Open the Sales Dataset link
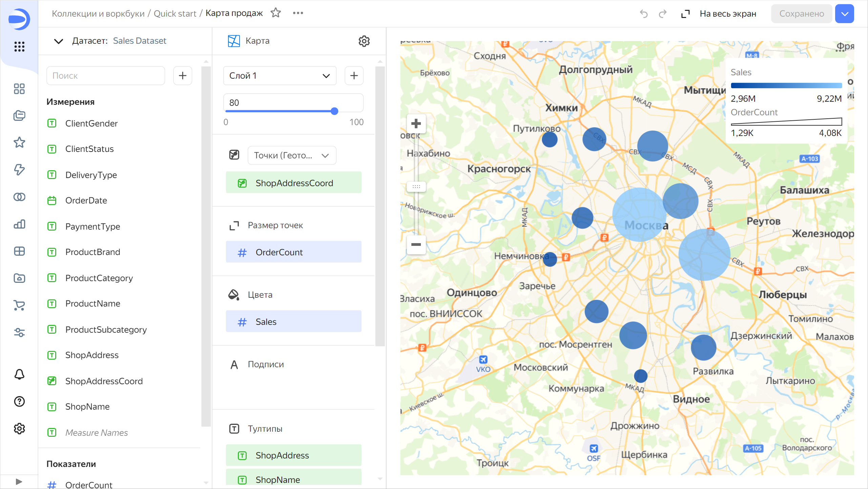Image resolution: width=868 pixels, height=489 pixels. pos(140,41)
